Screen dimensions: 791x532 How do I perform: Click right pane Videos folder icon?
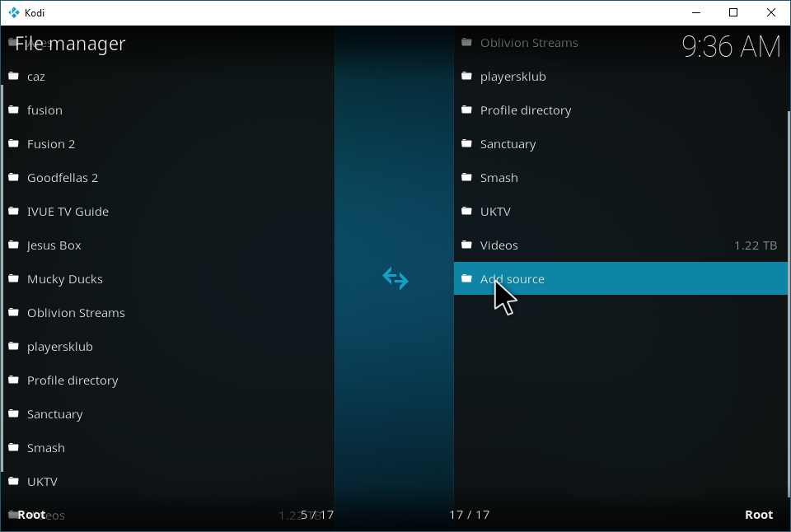click(x=466, y=245)
